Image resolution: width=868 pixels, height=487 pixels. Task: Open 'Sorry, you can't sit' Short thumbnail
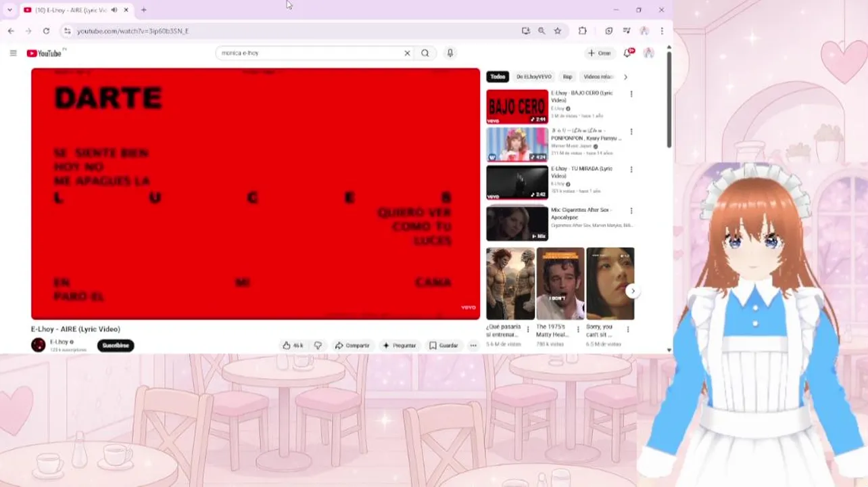point(610,283)
